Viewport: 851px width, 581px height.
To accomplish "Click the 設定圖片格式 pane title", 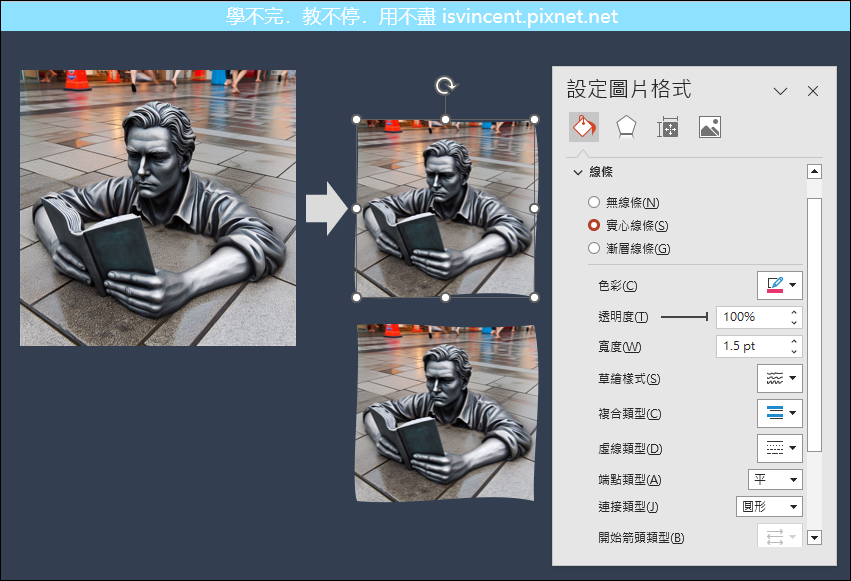I will tap(629, 90).
